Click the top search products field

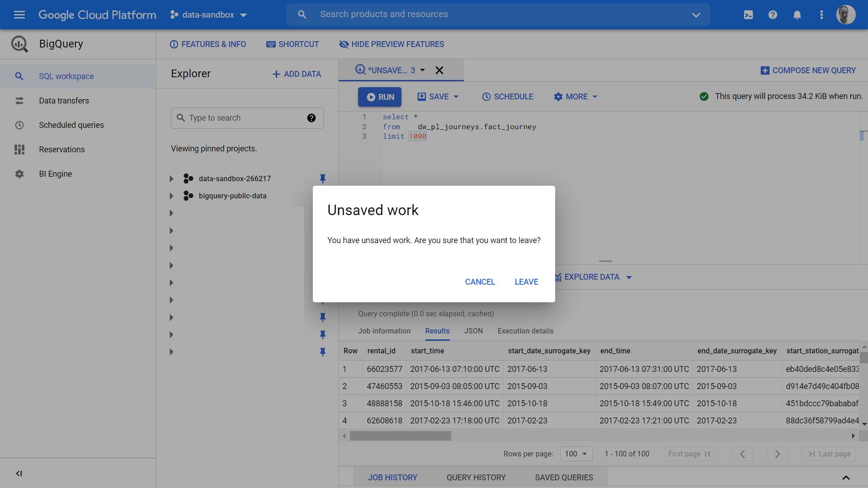497,14
